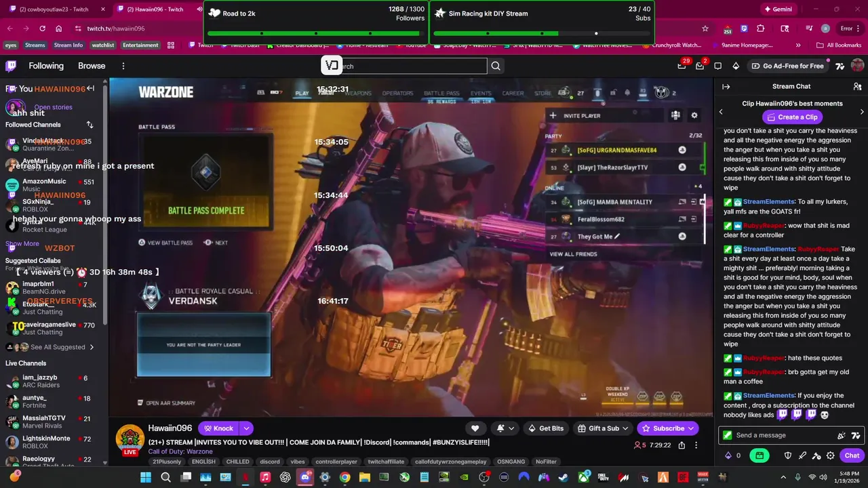Click the moderator shield icon in chat
Screen dimensions: 868x488
tap(788, 455)
